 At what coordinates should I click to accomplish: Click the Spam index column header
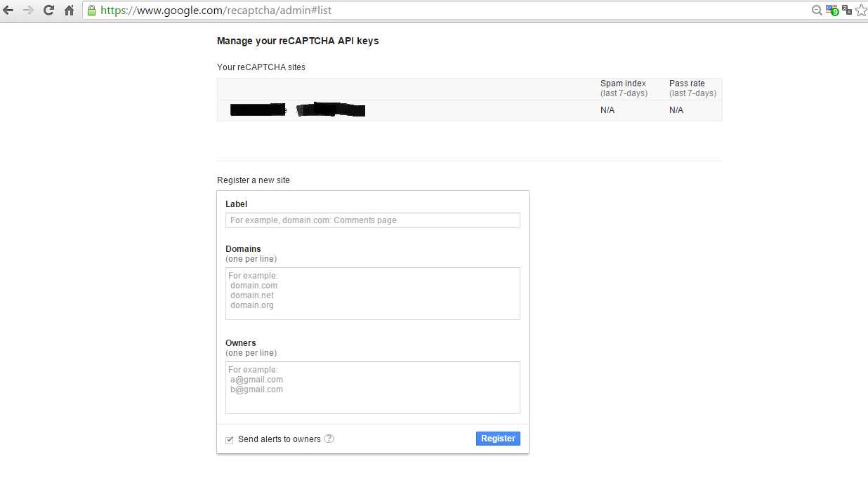[624, 88]
